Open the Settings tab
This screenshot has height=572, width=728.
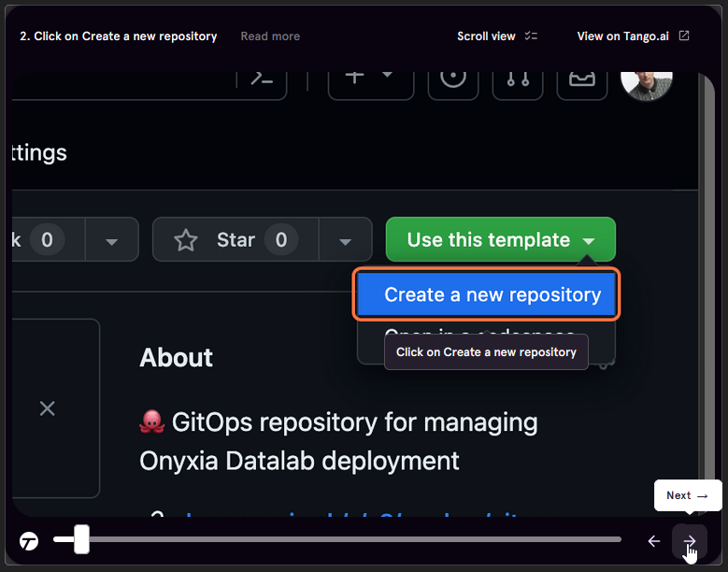(x=39, y=152)
